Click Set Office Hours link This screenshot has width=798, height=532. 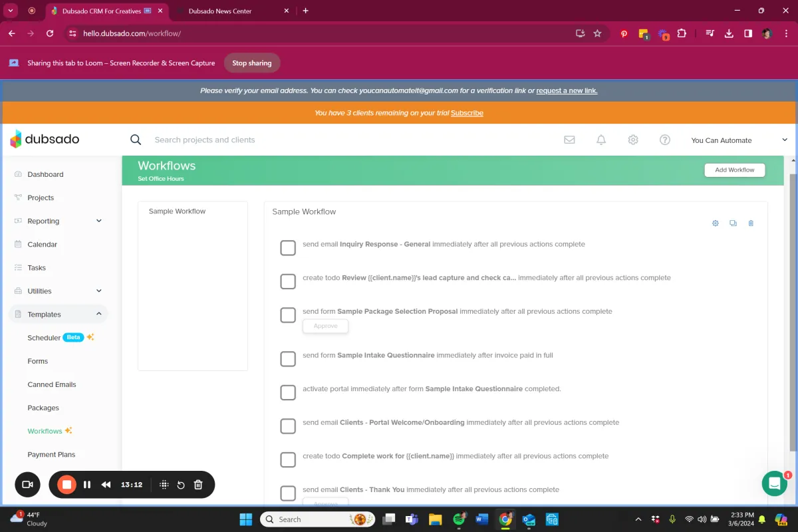161,179
